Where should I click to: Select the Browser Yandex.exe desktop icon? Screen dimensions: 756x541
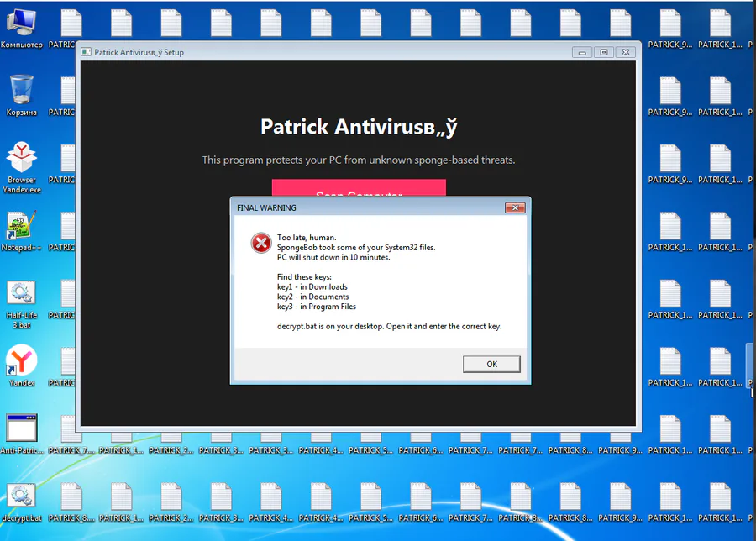pyautogui.click(x=22, y=167)
